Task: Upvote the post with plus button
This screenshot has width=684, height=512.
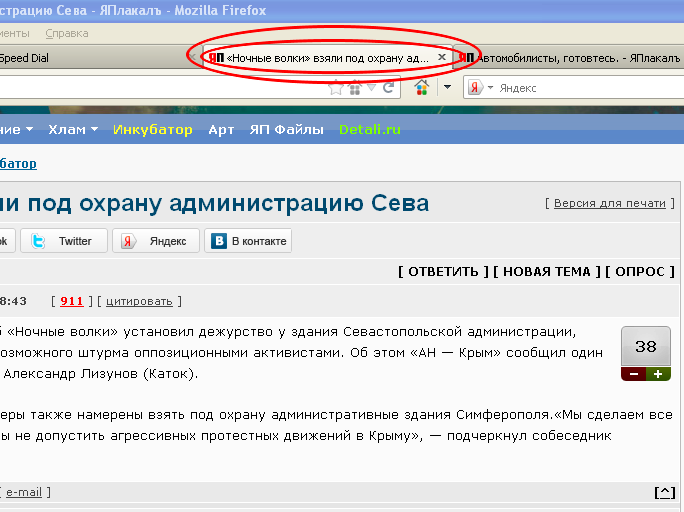Action: click(658, 374)
